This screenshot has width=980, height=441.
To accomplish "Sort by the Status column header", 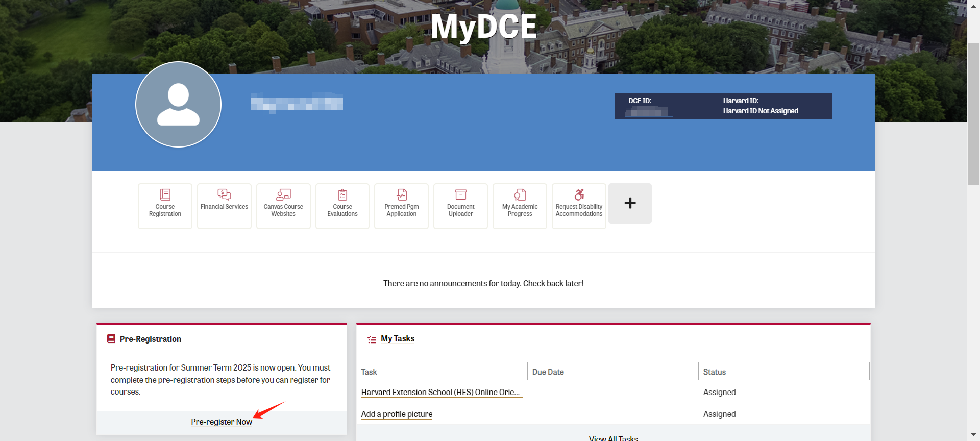I will click(714, 372).
